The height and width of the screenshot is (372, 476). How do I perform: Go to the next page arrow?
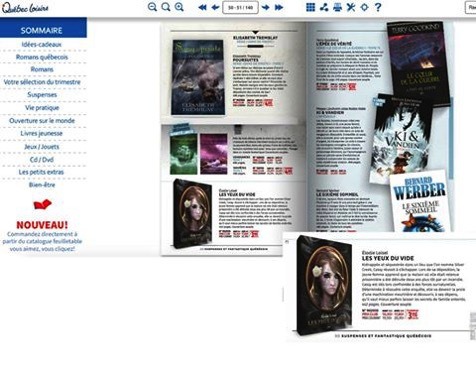pyautogui.click(x=266, y=7)
